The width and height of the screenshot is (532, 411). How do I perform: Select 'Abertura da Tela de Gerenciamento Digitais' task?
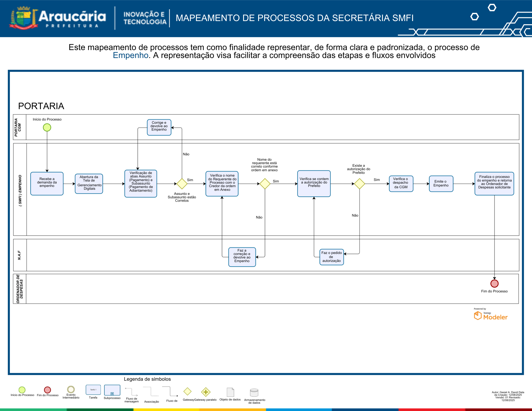point(89,184)
